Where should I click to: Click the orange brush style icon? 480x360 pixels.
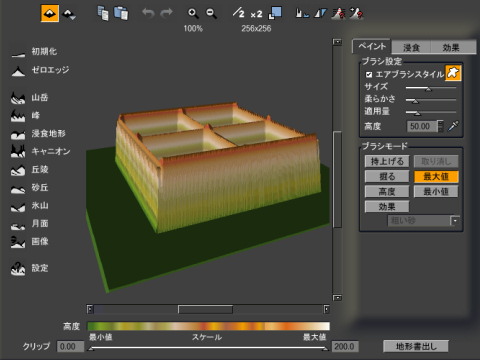point(453,73)
